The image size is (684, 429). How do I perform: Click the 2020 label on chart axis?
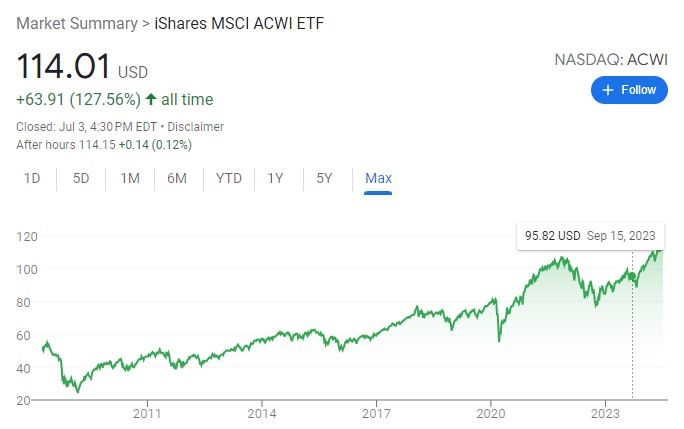point(491,412)
